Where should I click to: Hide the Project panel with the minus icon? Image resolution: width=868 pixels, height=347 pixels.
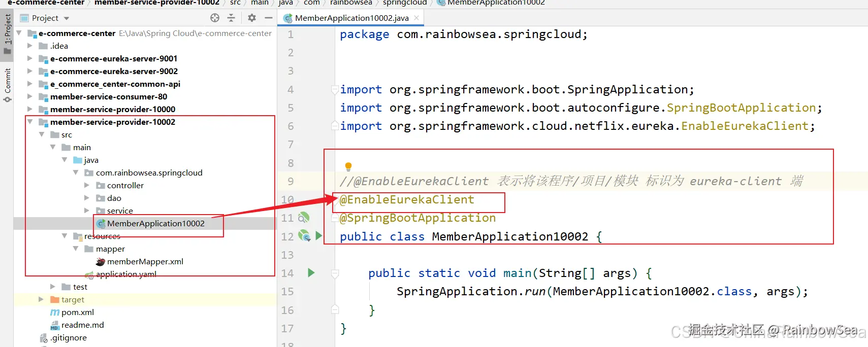tap(269, 18)
